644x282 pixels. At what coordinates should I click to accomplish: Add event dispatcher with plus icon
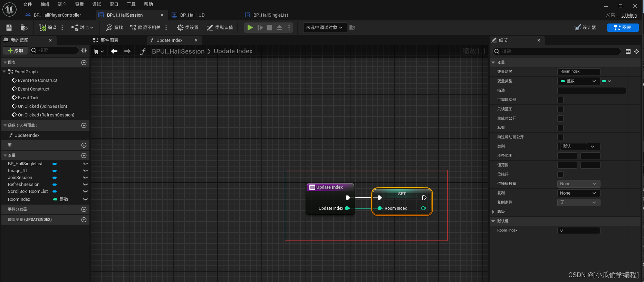click(84, 209)
